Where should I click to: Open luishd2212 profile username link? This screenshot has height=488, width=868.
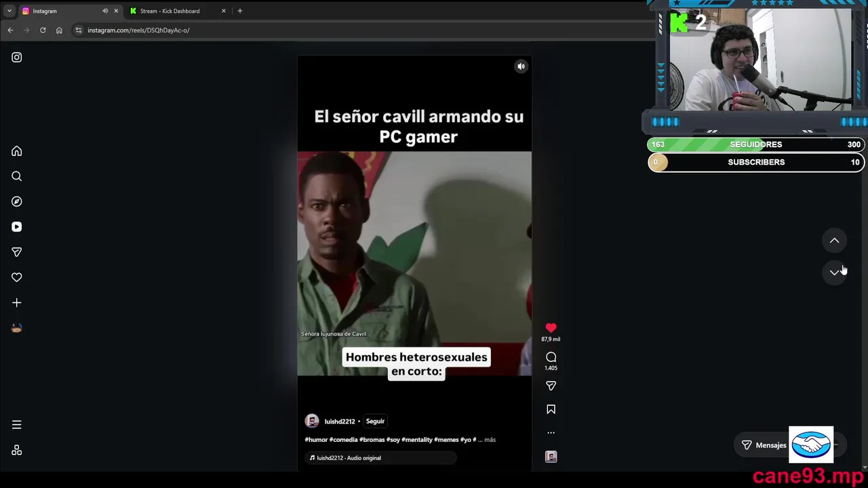[339, 422]
